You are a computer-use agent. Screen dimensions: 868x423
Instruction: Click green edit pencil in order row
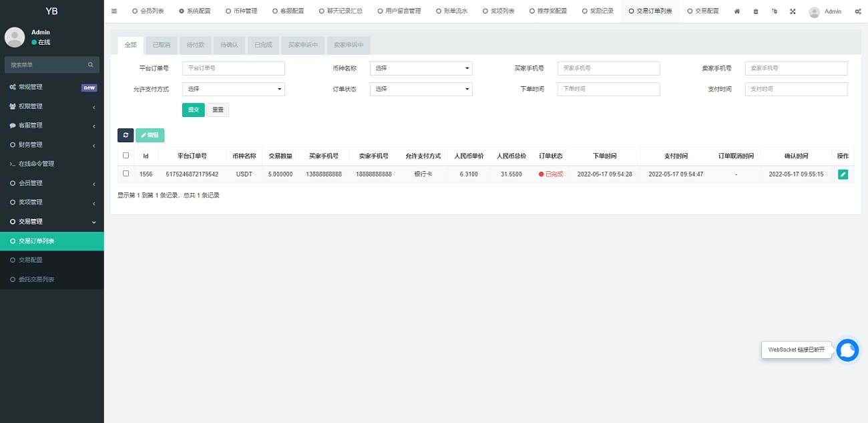843,174
